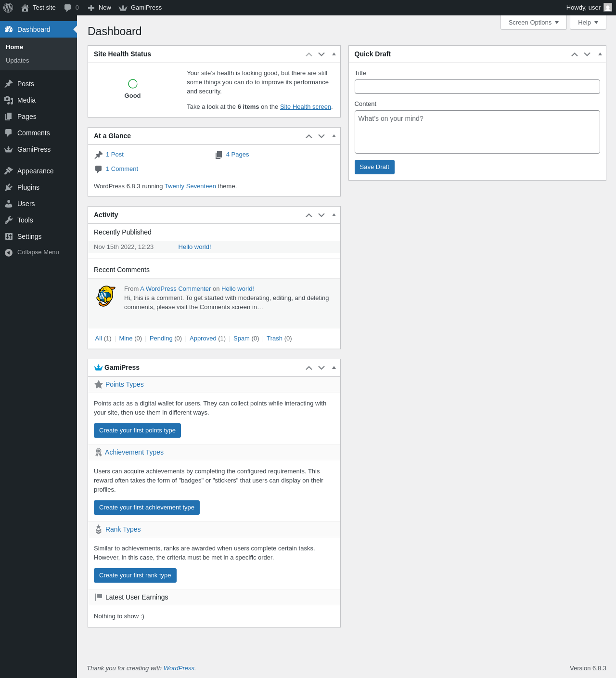The image size is (616, 678).
Task: Click the Plugins plug icon in sidebar
Action: click(x=9, y=187)
